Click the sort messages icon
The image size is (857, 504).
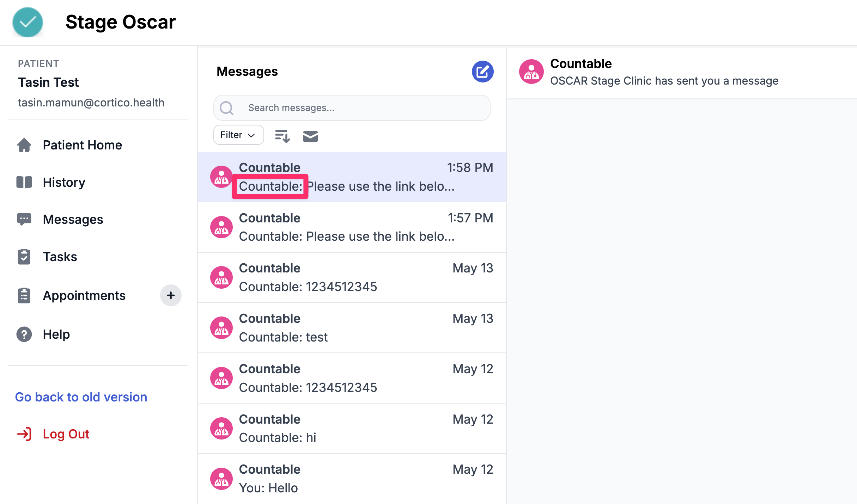click(282, 136)
